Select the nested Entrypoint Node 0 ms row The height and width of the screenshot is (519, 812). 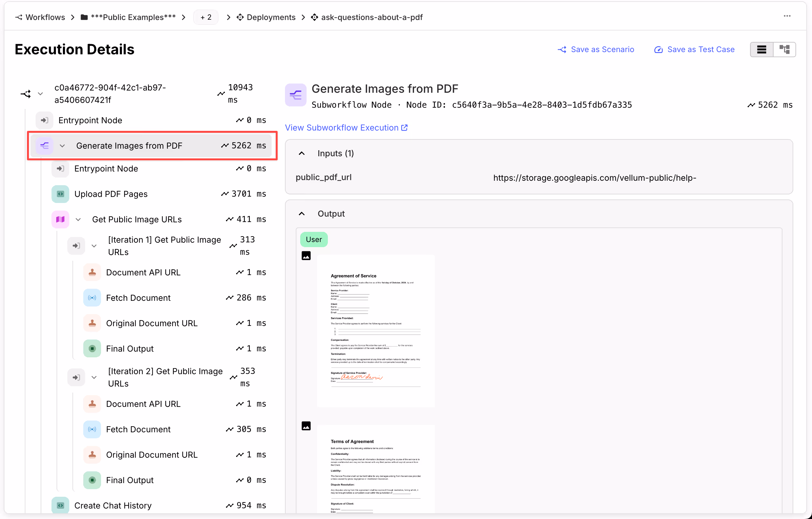point(159,169)
